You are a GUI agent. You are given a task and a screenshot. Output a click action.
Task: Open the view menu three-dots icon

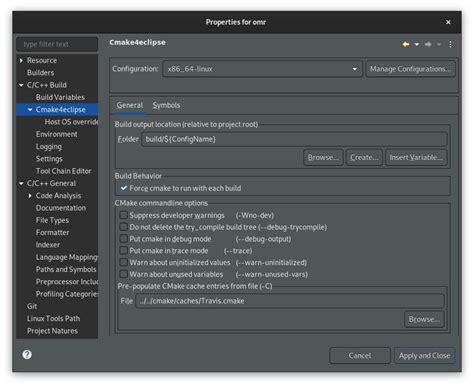[x=450, y=44]
